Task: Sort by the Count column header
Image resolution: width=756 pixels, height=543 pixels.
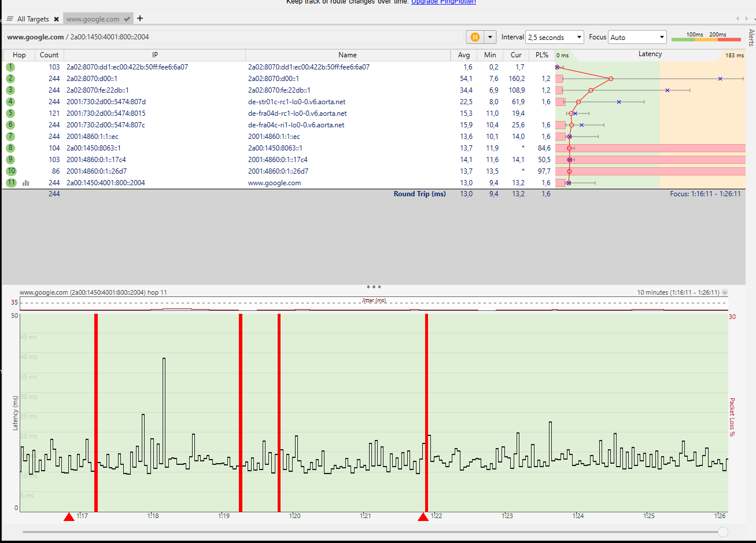Action: [49, 55]
